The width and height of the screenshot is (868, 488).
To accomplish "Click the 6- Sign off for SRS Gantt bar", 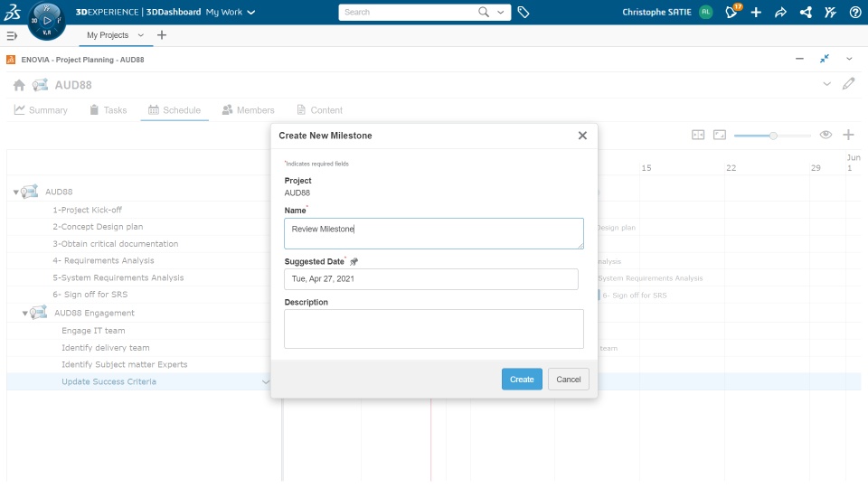I will [x=599, y=296].
